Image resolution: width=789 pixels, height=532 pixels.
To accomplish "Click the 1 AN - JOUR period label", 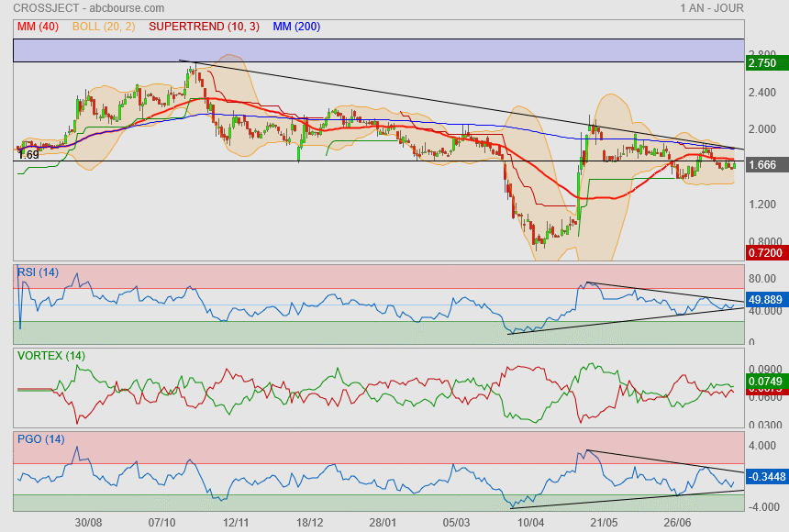I will click(712, 8).
